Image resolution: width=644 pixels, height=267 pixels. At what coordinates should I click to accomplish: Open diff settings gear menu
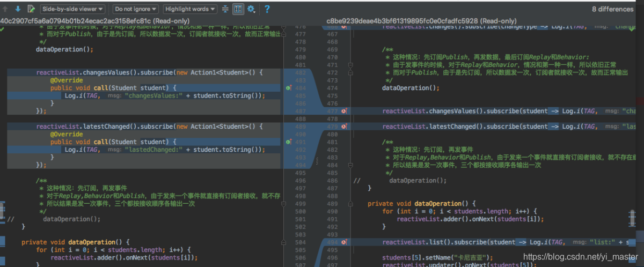coord(251,9)
